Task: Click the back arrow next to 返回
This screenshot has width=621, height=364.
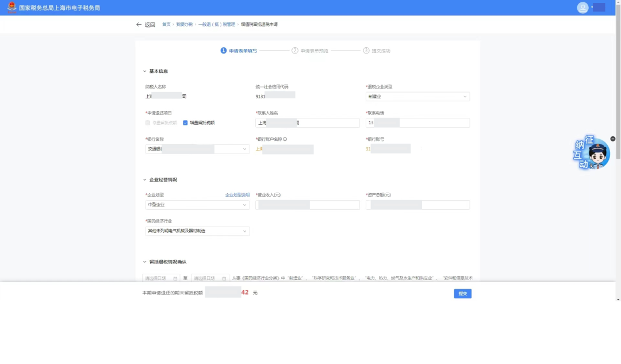Action: tap(139, 25)
